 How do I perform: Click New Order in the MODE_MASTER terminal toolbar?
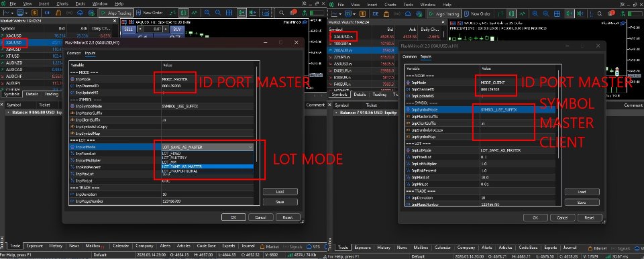[149, 13]
